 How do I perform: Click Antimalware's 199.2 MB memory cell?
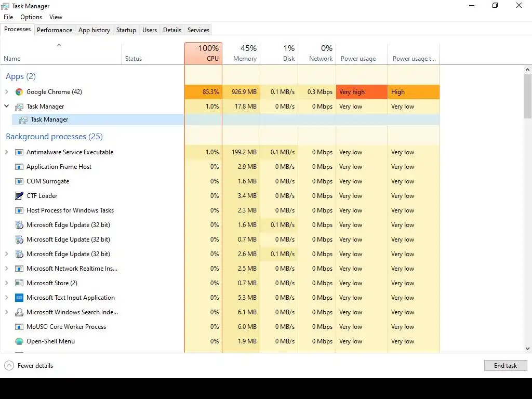[x=241, y=152]
